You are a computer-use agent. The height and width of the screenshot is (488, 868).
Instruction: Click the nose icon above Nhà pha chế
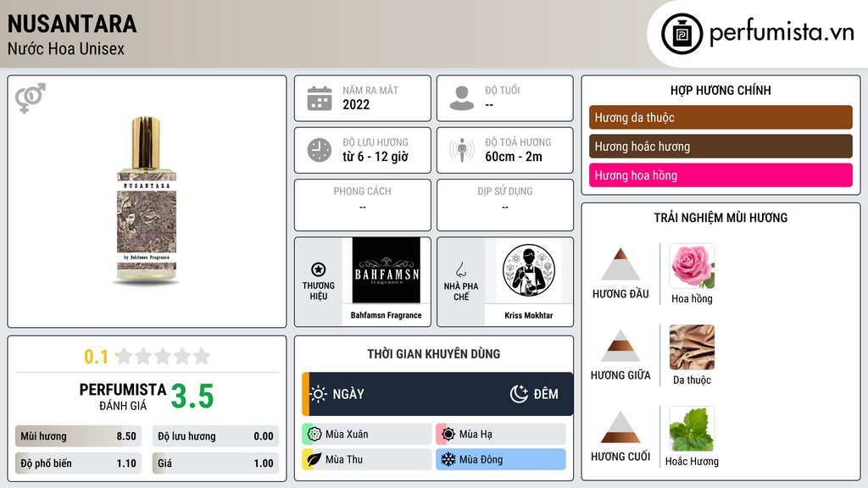pos(460,269)
